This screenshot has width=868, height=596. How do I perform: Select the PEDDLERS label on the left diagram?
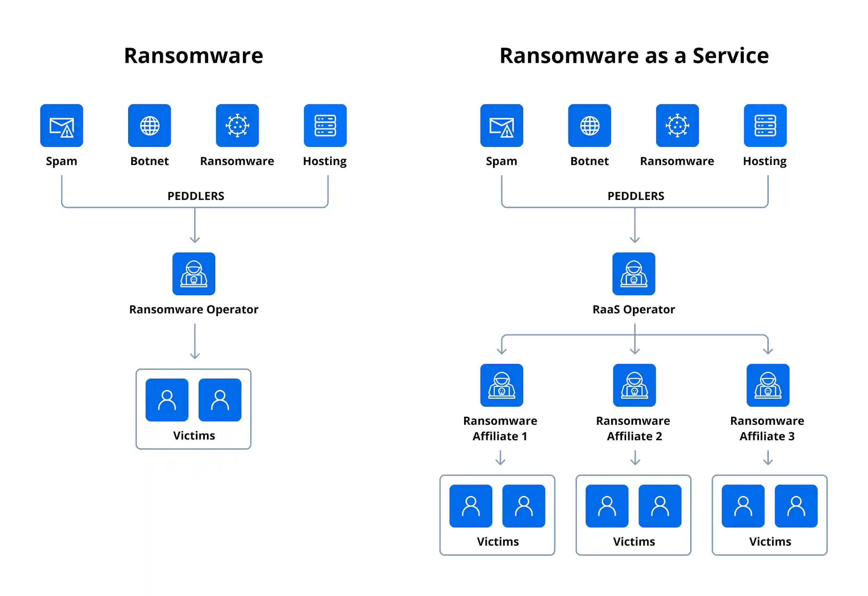pyautogui.click(x=196, y=196)
